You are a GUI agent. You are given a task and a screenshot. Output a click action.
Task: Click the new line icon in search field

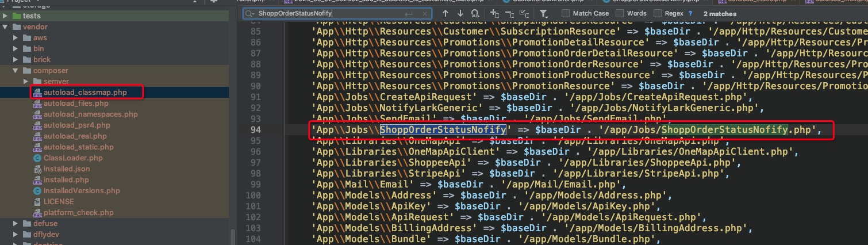409,13
